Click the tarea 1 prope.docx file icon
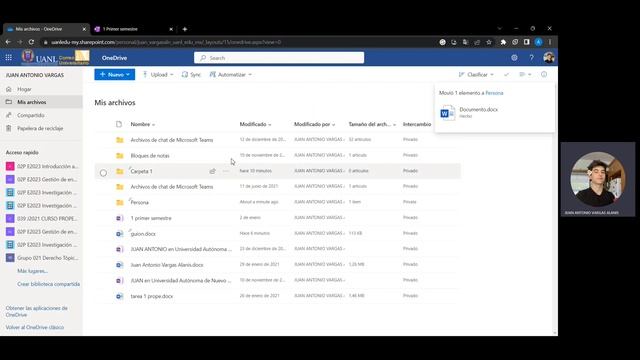 click(120, 296)
